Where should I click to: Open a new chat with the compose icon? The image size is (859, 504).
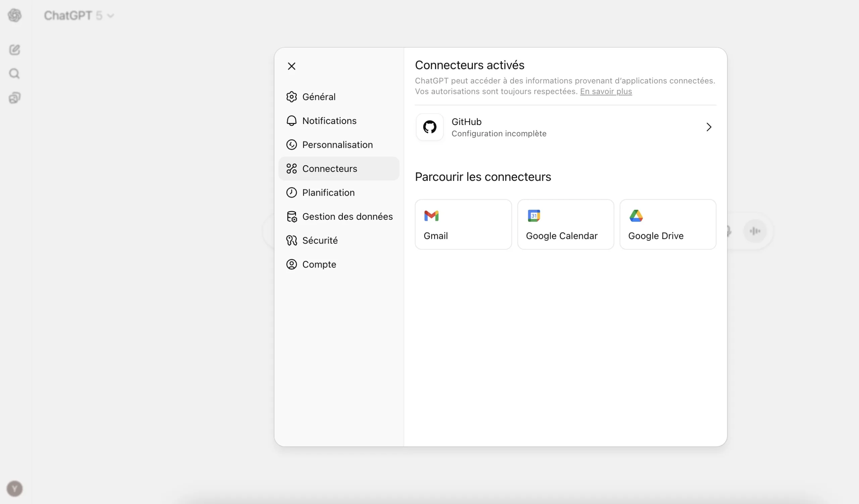click(14, 50)
